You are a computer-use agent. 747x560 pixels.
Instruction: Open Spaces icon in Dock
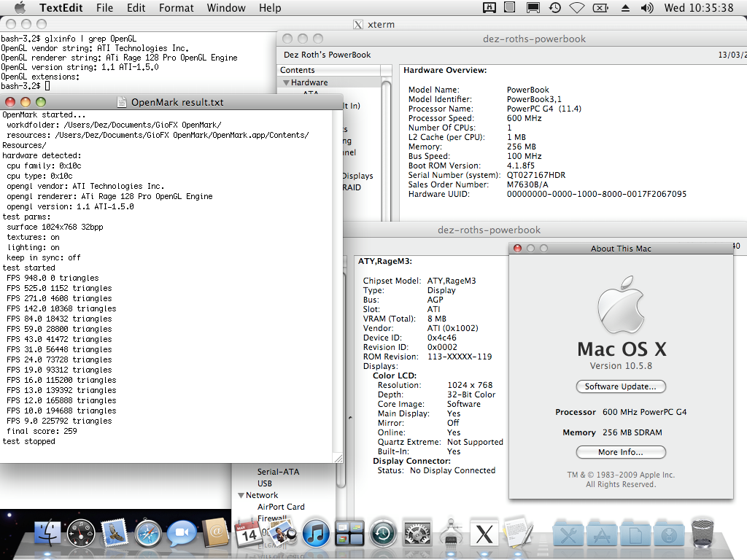[349, 533]
